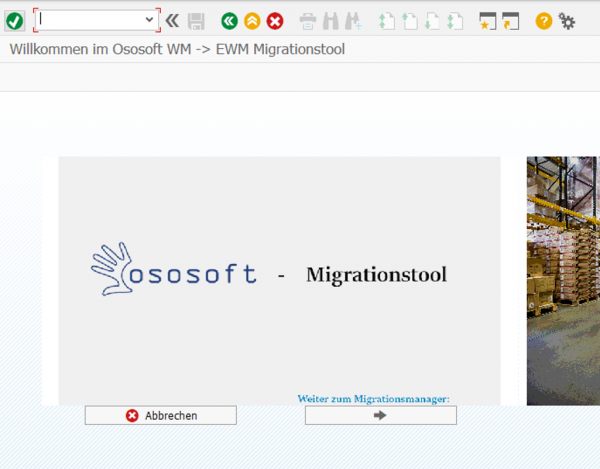Click the Print icon

[308, 21]
